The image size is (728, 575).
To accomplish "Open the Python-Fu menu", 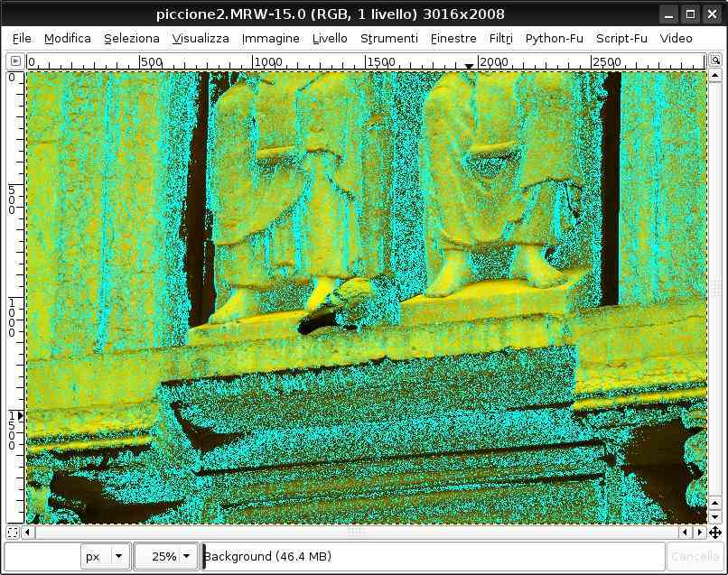I will pyautogui.click(x=554, y=38).
